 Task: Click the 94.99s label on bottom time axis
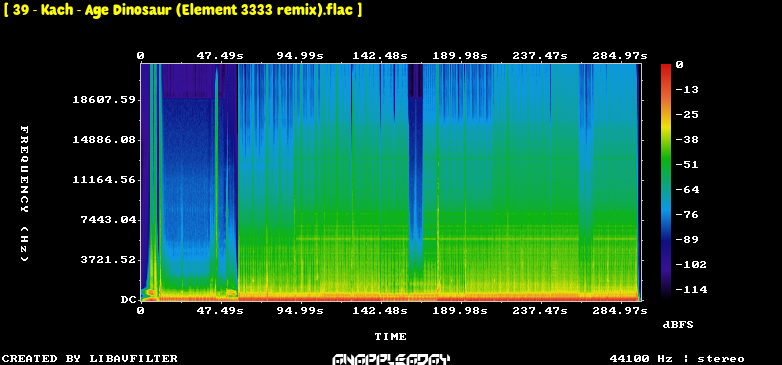tap(300, 311)
